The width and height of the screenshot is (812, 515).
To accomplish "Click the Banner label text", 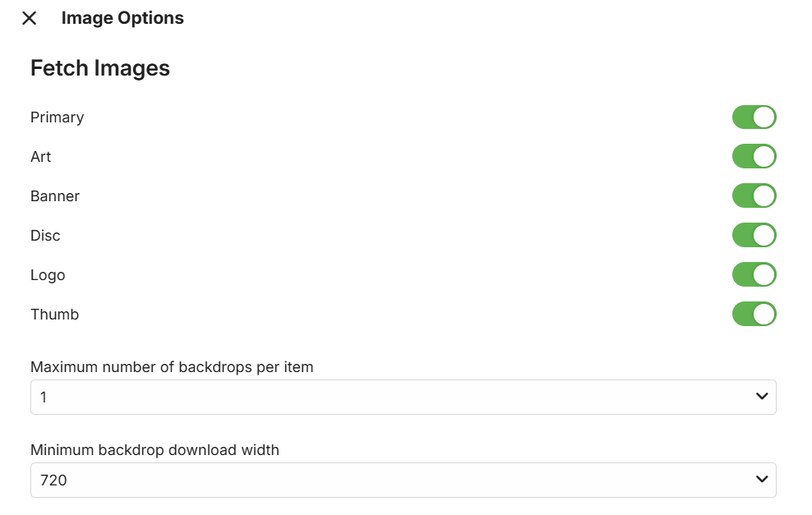I will pos(55,196).
